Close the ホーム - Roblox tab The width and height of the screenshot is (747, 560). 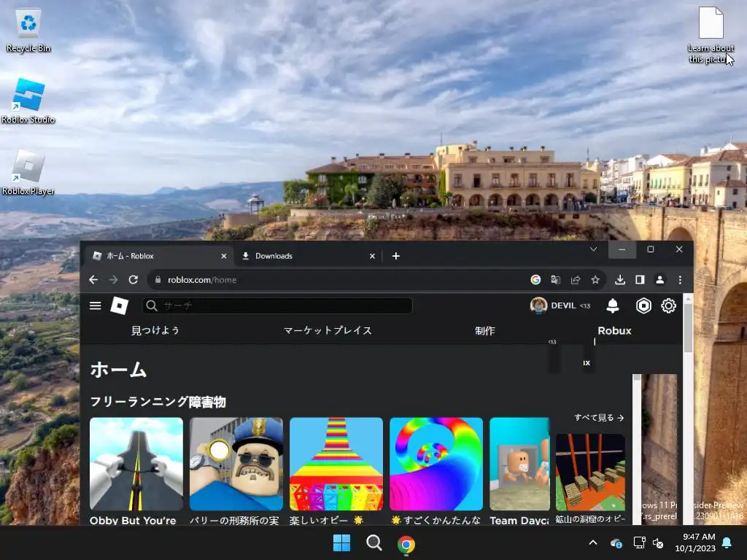tap(224, 256)
